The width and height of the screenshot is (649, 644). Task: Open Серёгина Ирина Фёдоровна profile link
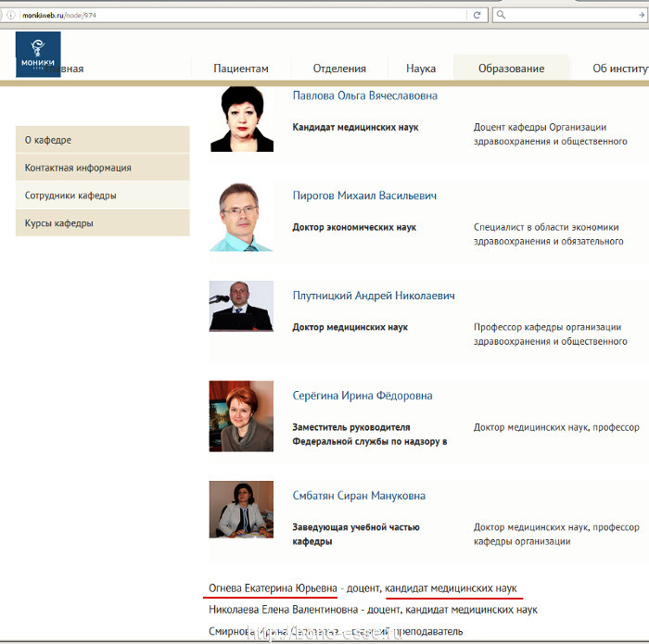[363, 396]
